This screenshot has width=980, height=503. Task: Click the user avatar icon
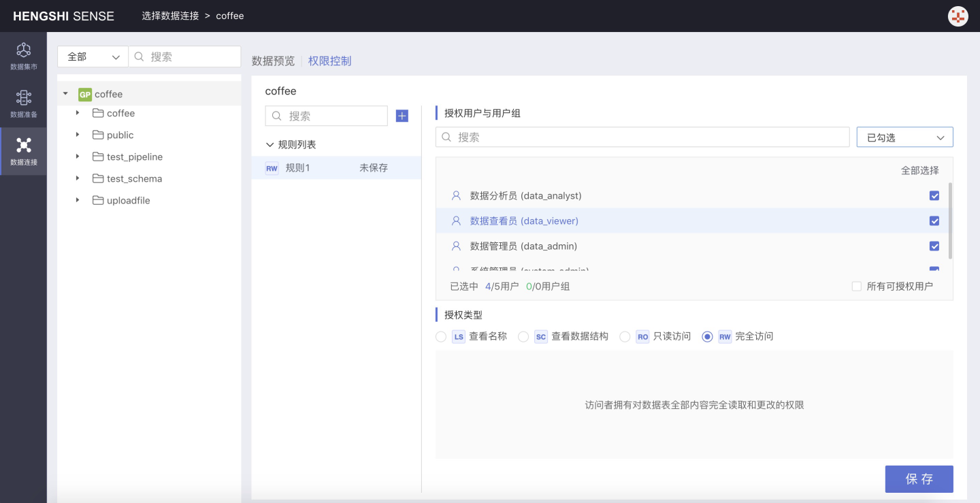click(x=958, y=16)
